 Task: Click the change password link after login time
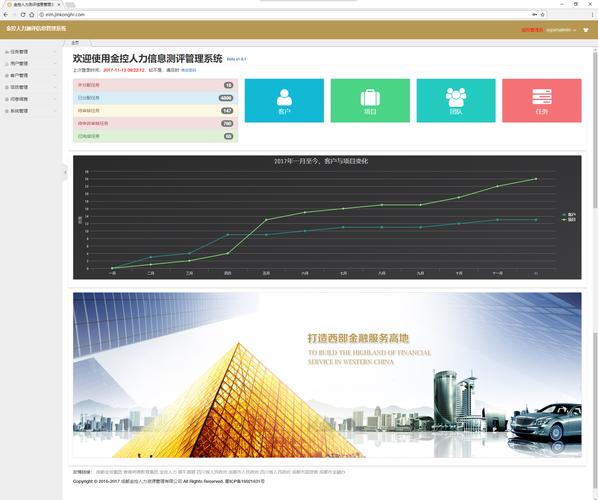coord(188,70)
